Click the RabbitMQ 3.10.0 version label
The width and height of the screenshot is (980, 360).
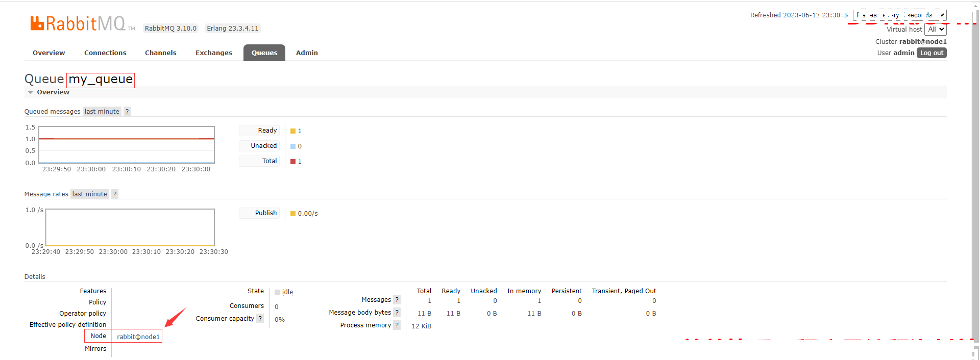tap(170, 29)
